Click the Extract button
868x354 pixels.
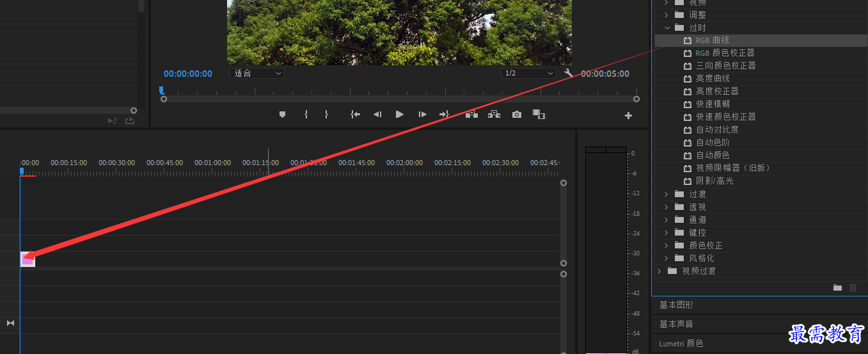(x=494, y=115)
